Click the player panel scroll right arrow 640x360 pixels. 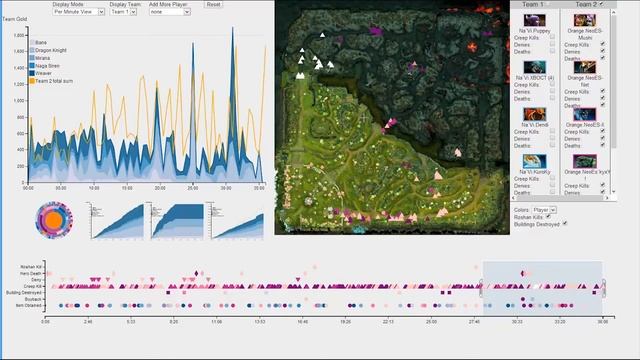tap(607, 198)
